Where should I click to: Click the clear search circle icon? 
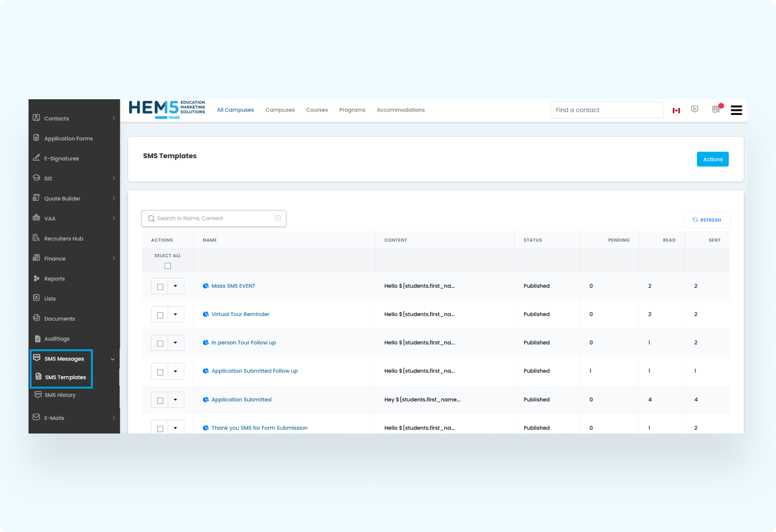(278, 218)
